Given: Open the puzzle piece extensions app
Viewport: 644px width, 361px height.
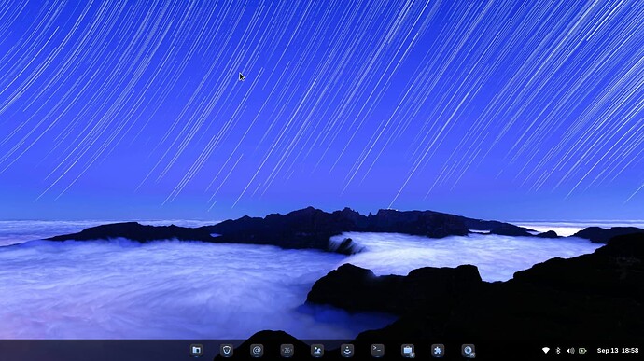Looking at the screenshot, I should click(438, 350).
